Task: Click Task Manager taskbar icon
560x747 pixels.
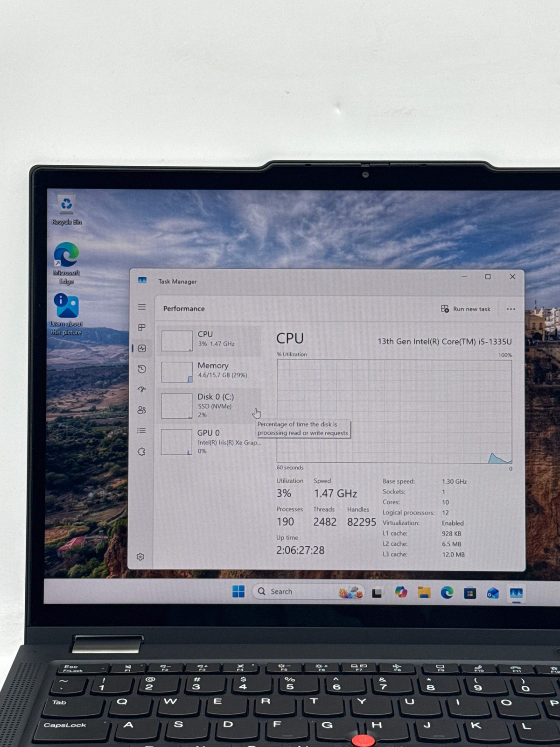Action: click(516, 593)
